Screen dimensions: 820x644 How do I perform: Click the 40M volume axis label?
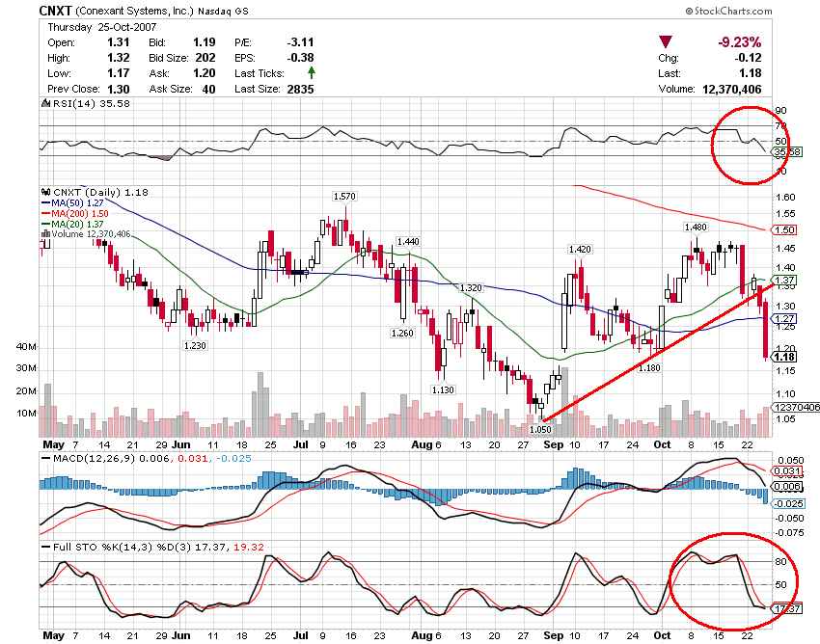[x=27, y=346]
